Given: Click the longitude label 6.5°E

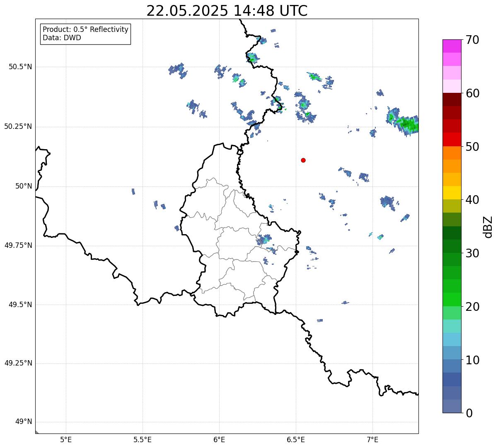Looking at the screenshot, I should tap(296, 439).
